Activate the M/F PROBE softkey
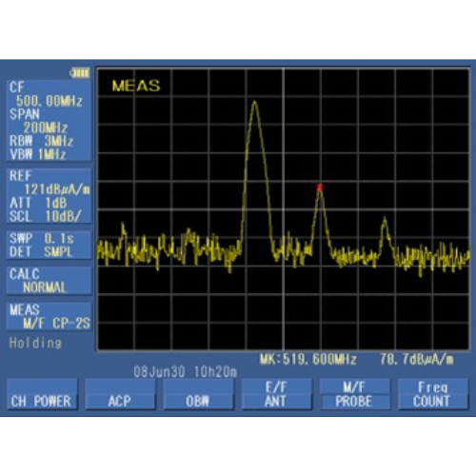 [355, 394]
